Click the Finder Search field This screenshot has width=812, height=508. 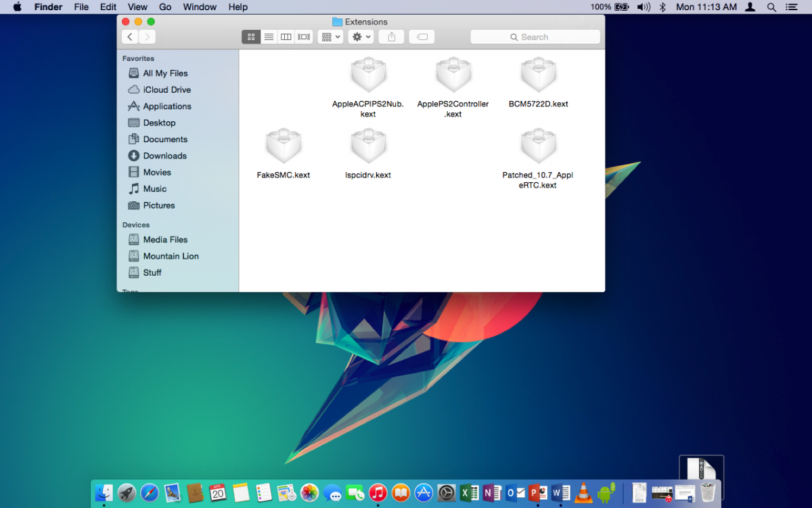point(535,37)
